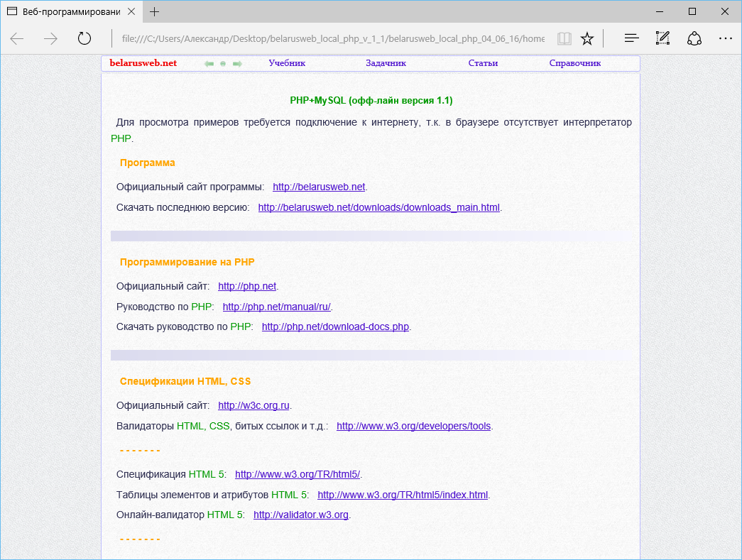Click the green right arrow on the page
The height and width of the screenshot is (560, 742).
pyautogui.click(x=237, y=64)
